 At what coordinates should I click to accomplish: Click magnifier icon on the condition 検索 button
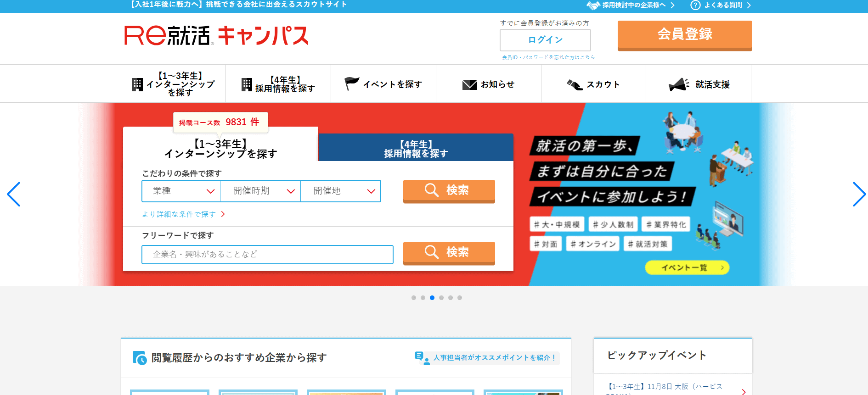(431, 190)
